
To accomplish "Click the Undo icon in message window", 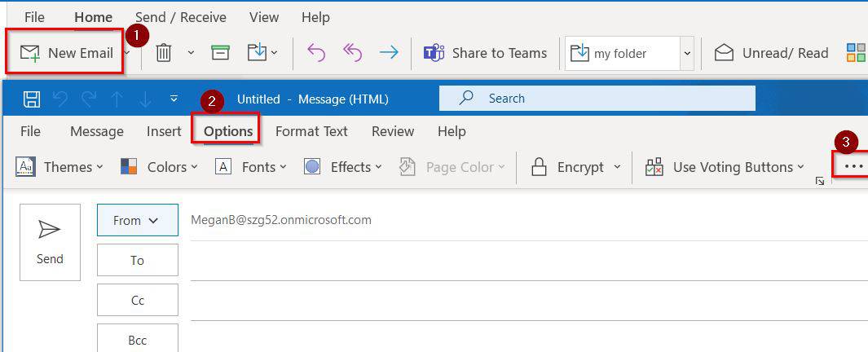I will pyautogui.click(x=60, y=99).
